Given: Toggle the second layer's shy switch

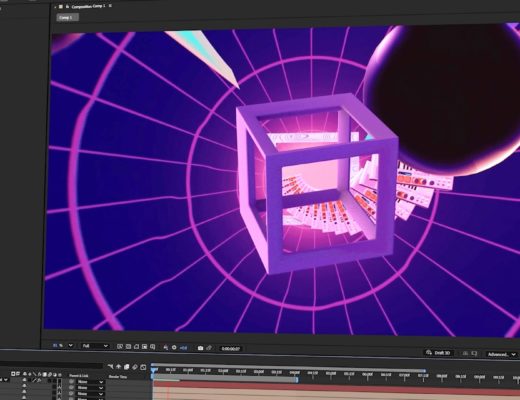Looking at the screenshot, I should tap(24, 385).
